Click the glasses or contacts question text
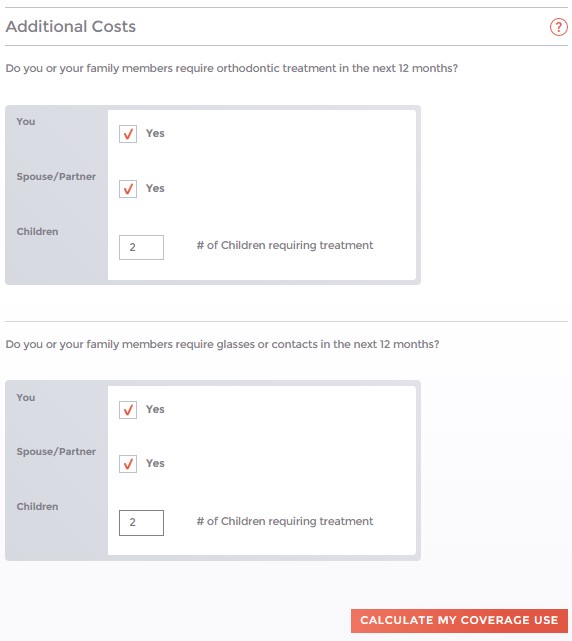The image size is (572, 641). [x=222, y=344]
